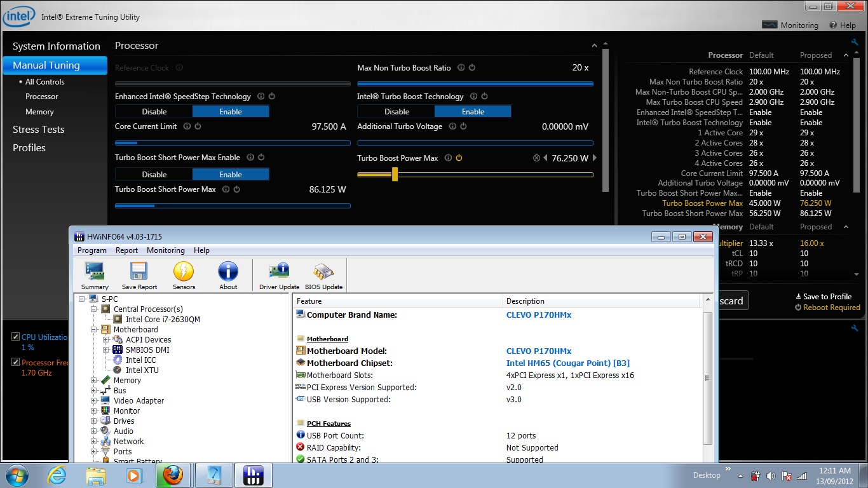Collapse Central Processor(s) node
The image size is (868, 488).
pos(94,309)
